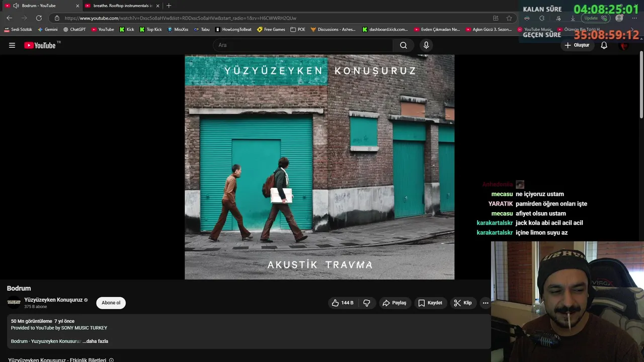Screen dimensions: 644x362
Task: Click the search magnifier button
Action: point(404,45)
